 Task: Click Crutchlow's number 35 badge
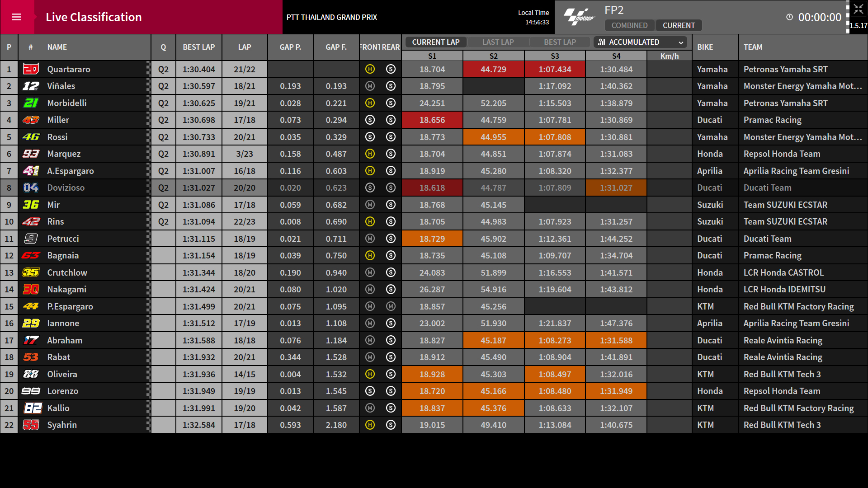pos(31,272)
